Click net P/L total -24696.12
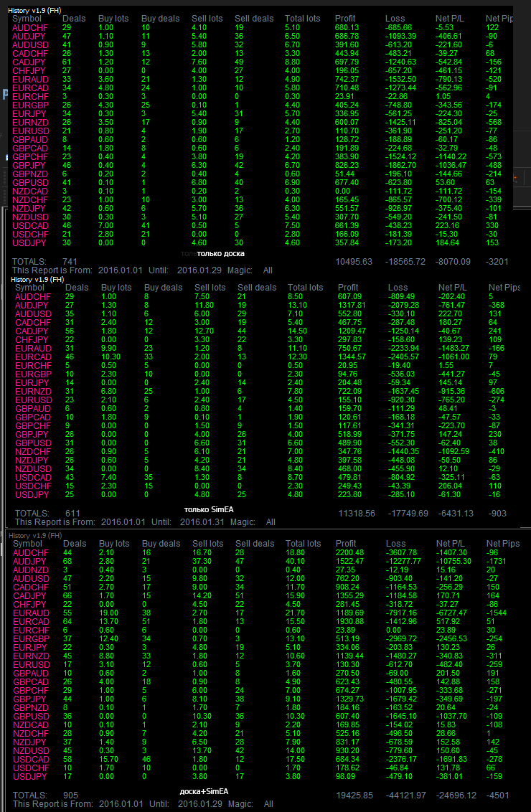This screenshot has height=812, width=531. coord(456,795)
